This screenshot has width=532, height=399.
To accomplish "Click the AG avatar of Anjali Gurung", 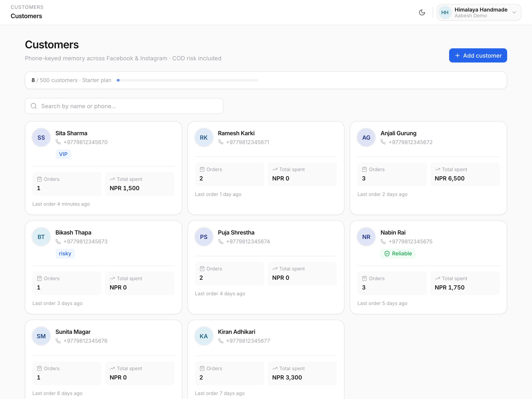I will point(366,138).
